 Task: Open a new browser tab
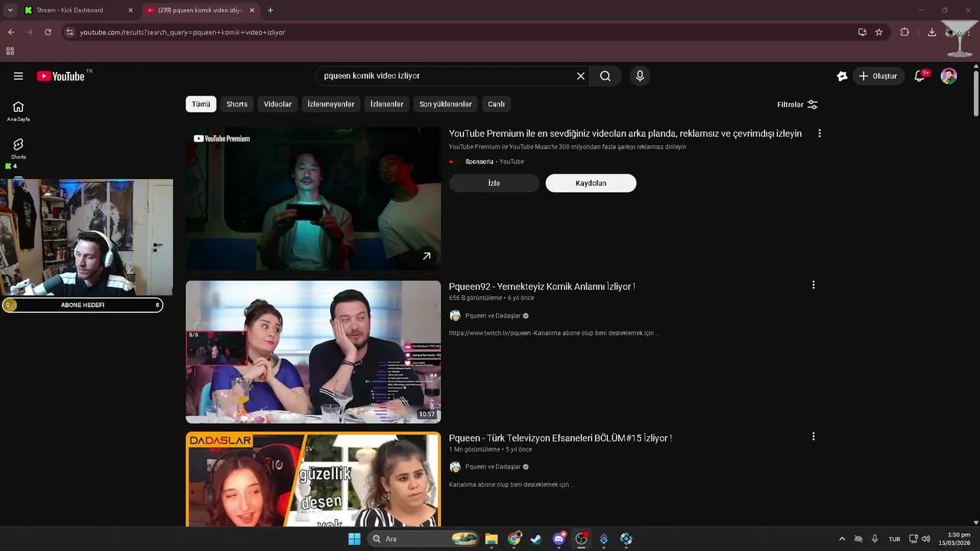[270, 10]
